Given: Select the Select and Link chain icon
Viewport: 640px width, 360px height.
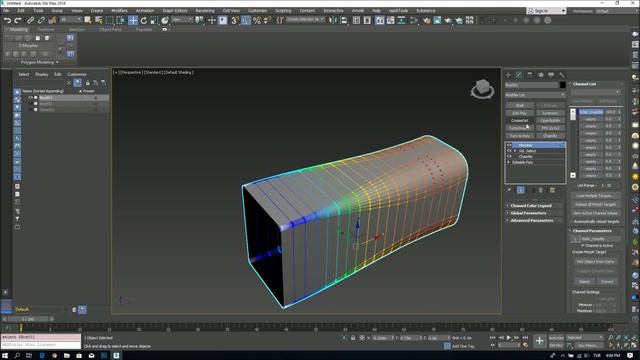Looking at the screenshot, I should click(x=31, y=20).
